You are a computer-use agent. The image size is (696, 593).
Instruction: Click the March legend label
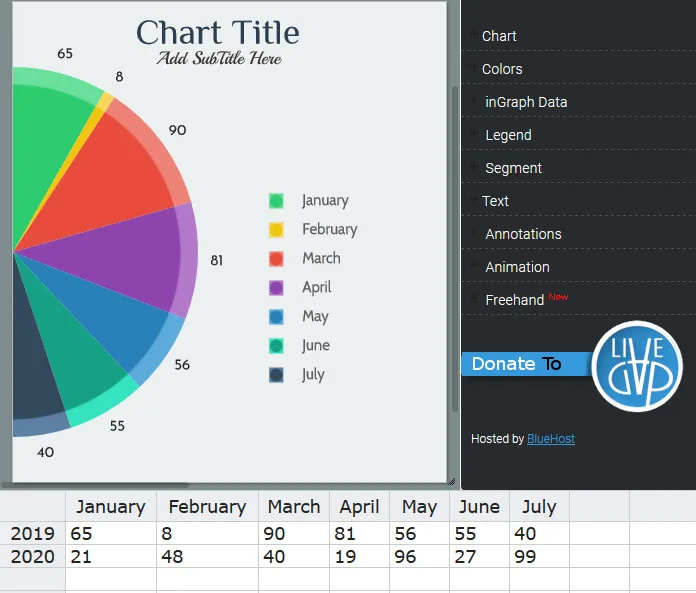321,258
